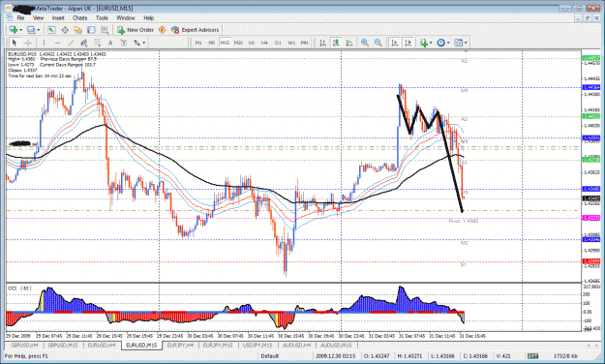The height and width of the screenshot is (364, 605).
Task: Open the File menu
Action: click(x=20, y=17)
